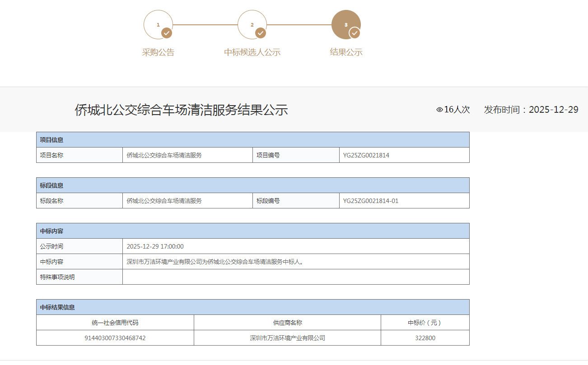The height and width of the screenshot is (365, 588).
Task: Click the step 2 circle icon
Action: tap(252, 24)
